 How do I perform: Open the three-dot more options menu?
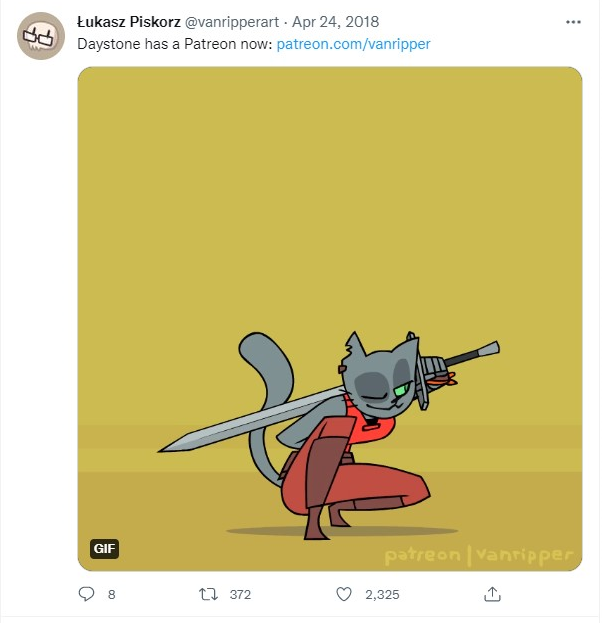coord(572,22)
